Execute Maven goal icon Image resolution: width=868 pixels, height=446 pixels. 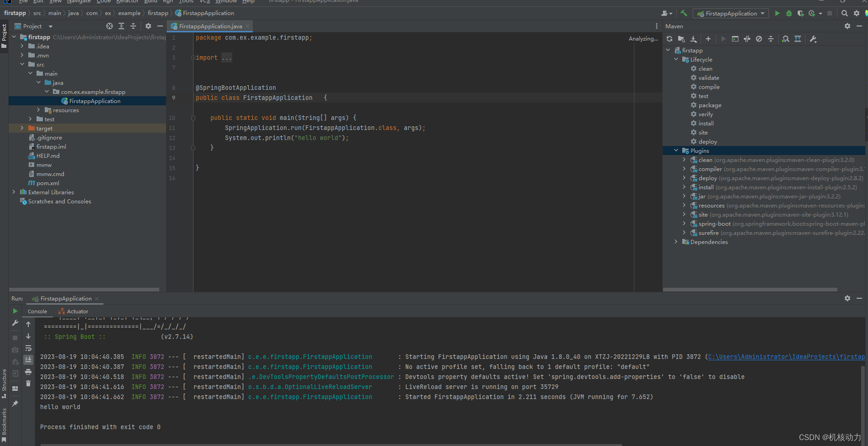pos(735,39)
